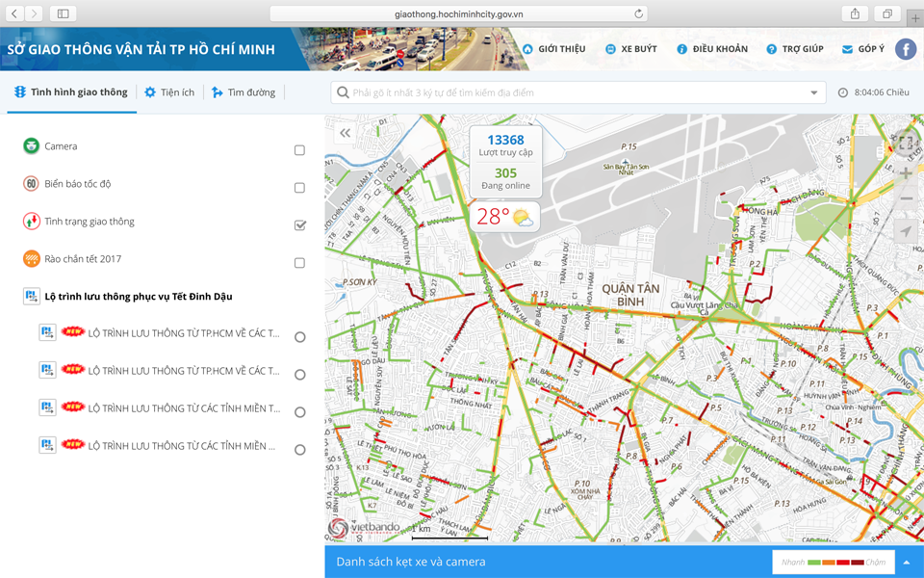Expand Danh sách kẹt xe và camera panel
924x578 pixels.
point(907,562)
